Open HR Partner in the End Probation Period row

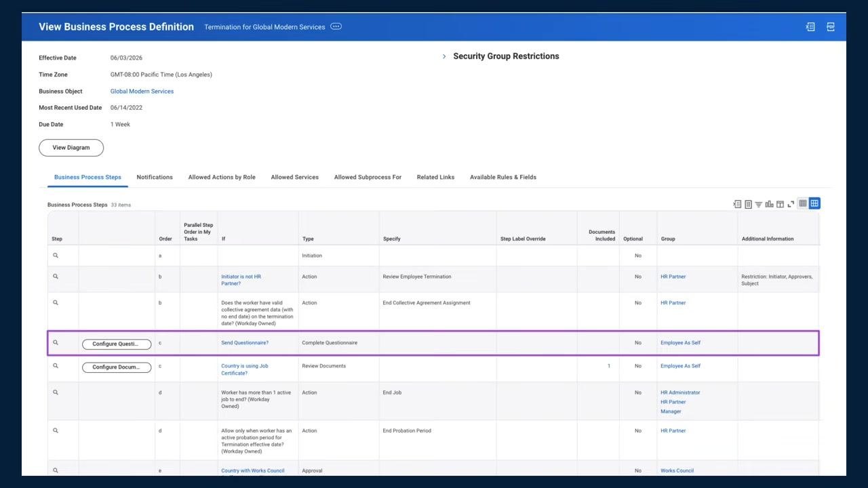pyautogui.click(x=673, y=430)
